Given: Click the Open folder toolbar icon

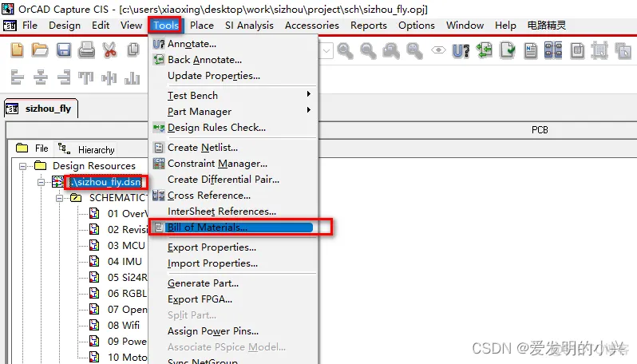Looking at the screenshot, I should click(x=40, y=50).
